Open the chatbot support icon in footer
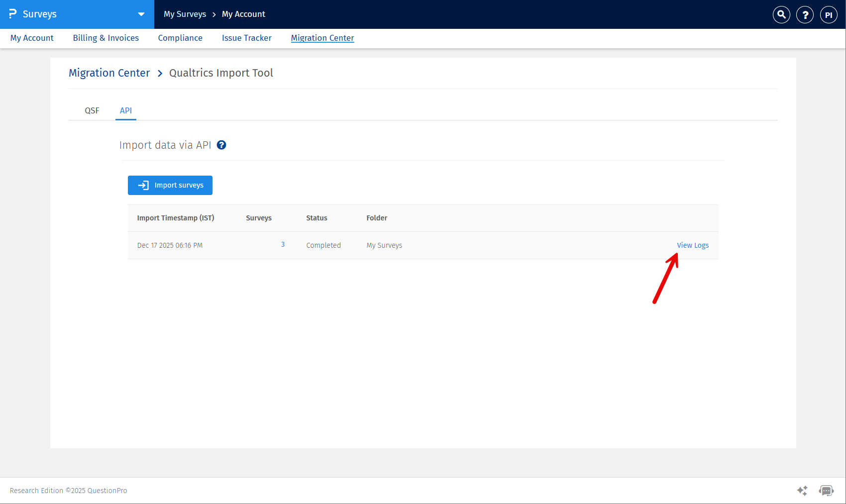846x504 pixels. 826,491
